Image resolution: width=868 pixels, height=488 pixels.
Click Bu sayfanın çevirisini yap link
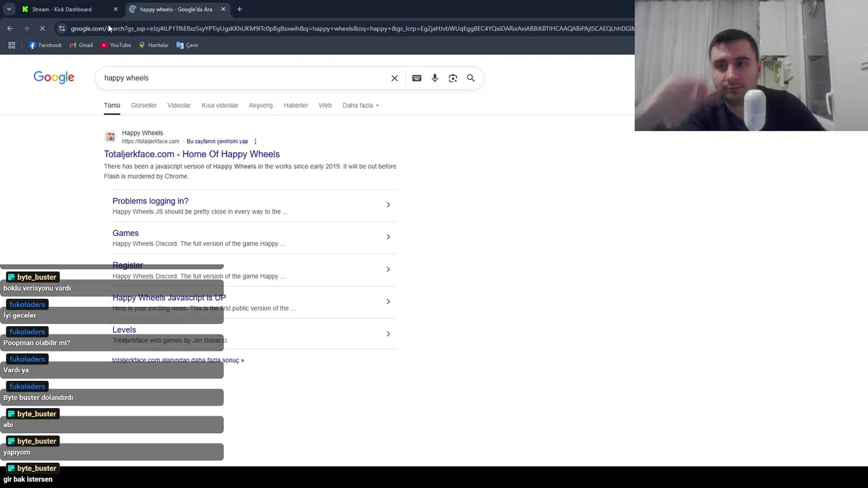click(217, 142)
